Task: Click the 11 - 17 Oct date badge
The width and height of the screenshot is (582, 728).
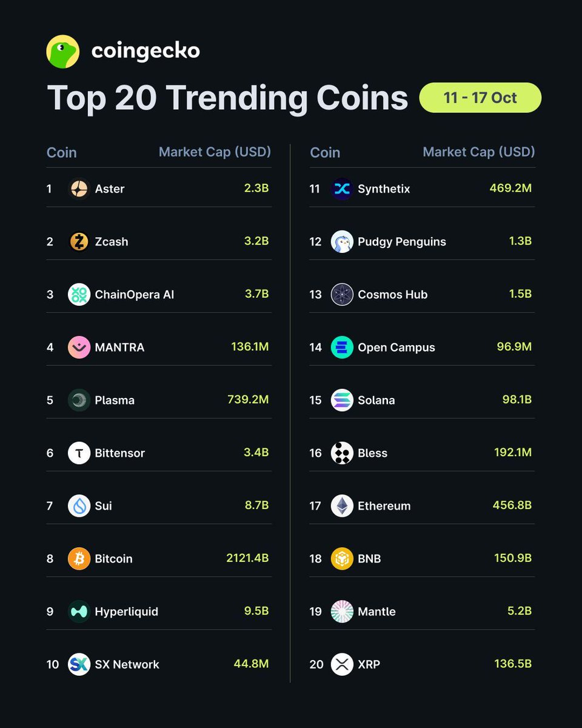Action: coord(480,98)
